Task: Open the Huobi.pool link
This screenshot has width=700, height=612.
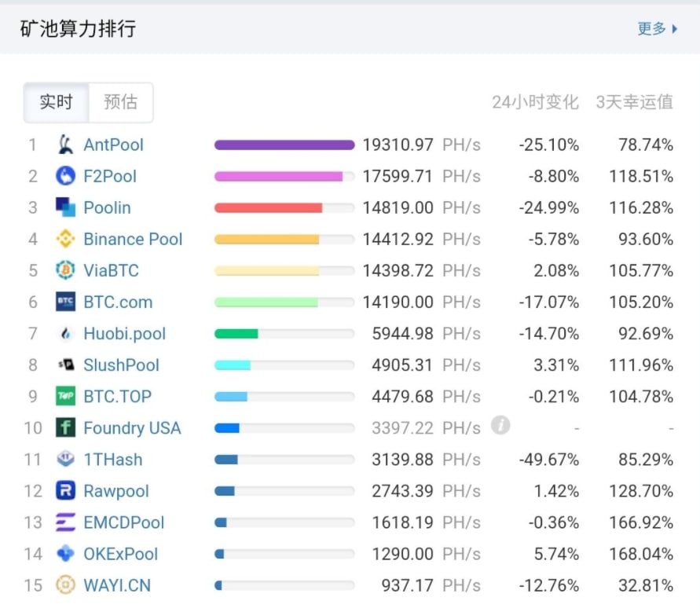Action: [x=125, y=334]
